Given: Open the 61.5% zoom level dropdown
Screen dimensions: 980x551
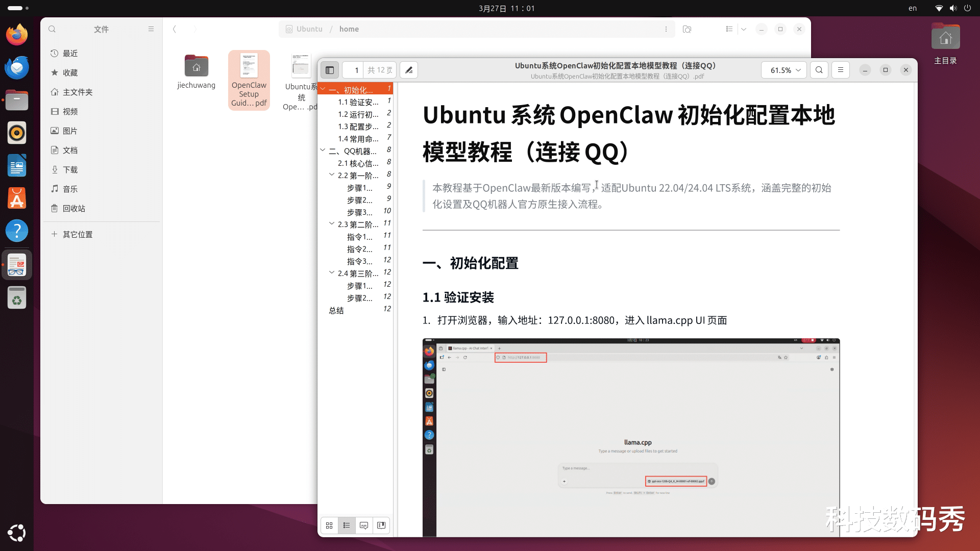Looking at the screenshot, I should [x=785, y=70].
